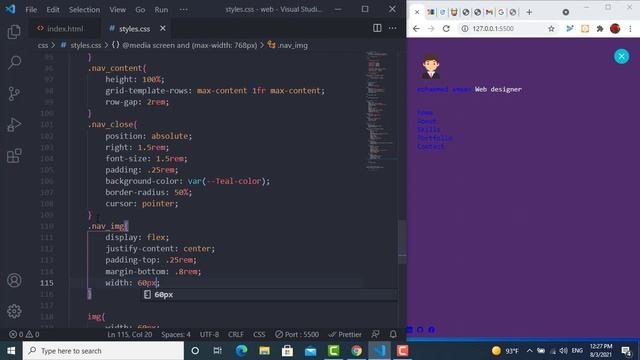Click the VS Code editor vertical scrollbar
The height and width of the screenshot is (360, 640).
tap(402, 241)
